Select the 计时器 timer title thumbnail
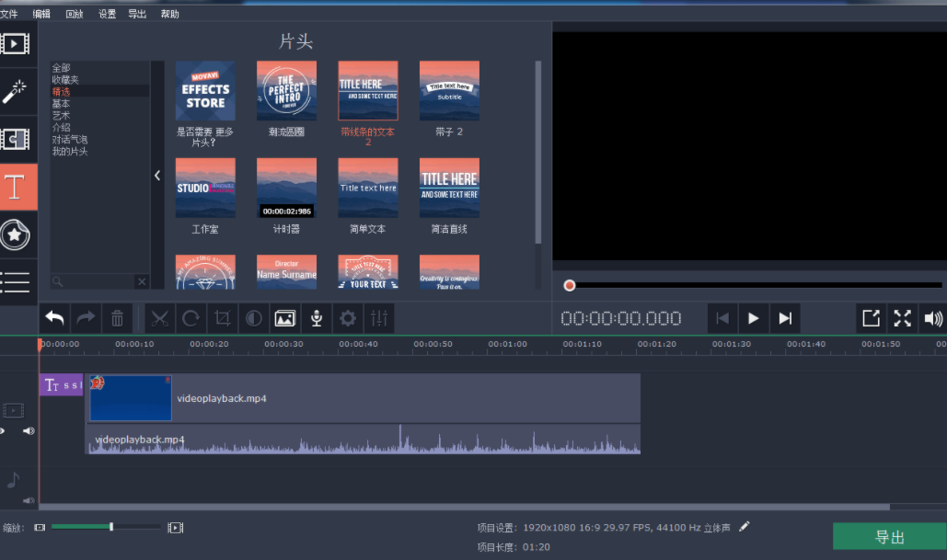 pyautogui.click(x=286, y=188)
